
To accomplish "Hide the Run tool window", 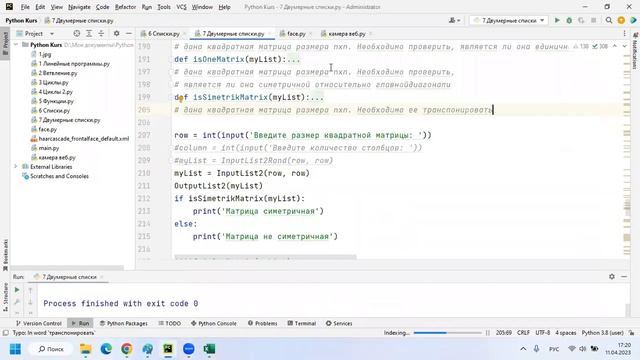I will click(624, 277).
